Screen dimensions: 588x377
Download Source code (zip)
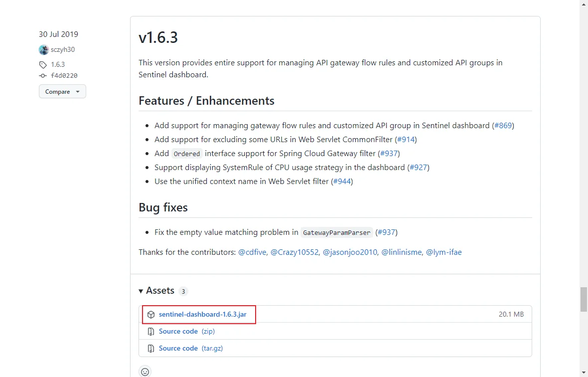pos(187,331)
